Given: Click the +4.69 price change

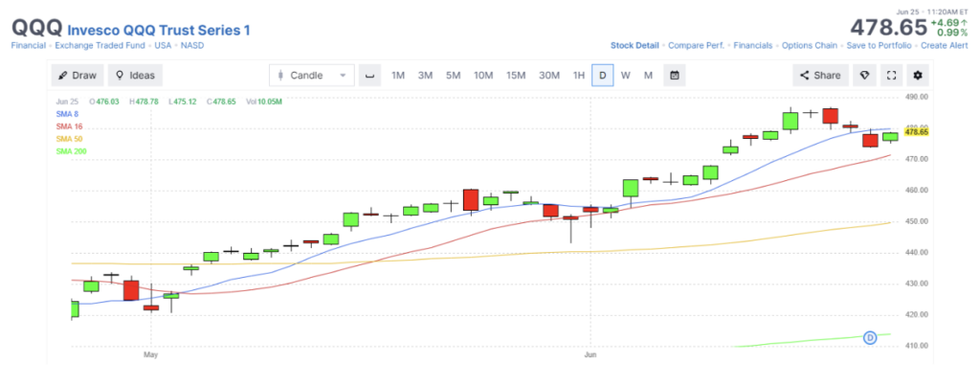Looking at the screenshot, I should (x=949, y=22).
